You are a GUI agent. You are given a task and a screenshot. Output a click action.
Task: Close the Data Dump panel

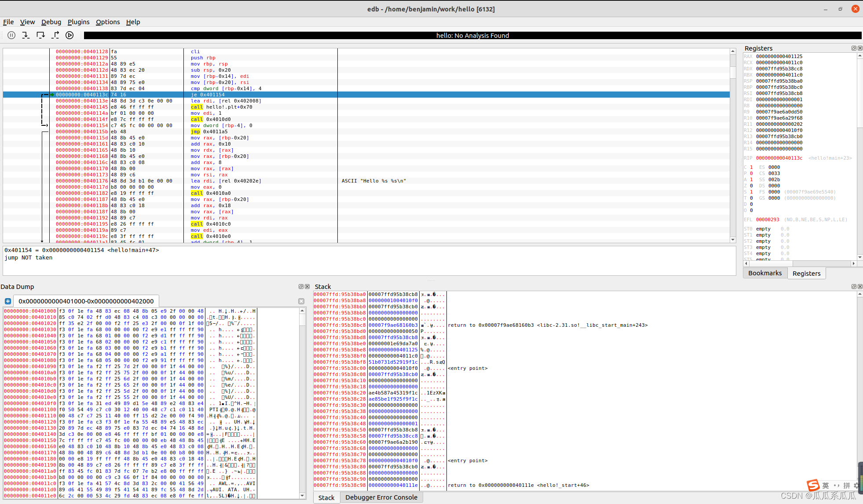307,286
